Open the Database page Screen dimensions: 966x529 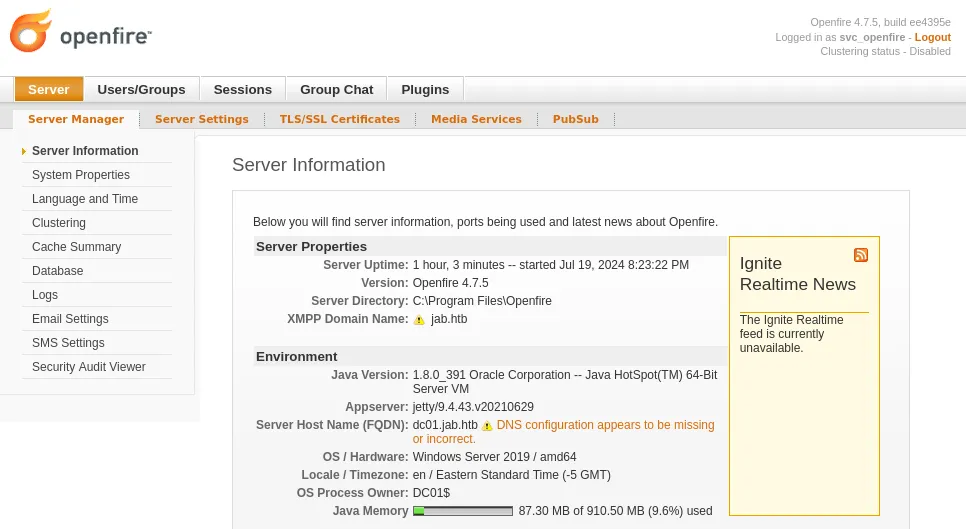coord(57,271)
